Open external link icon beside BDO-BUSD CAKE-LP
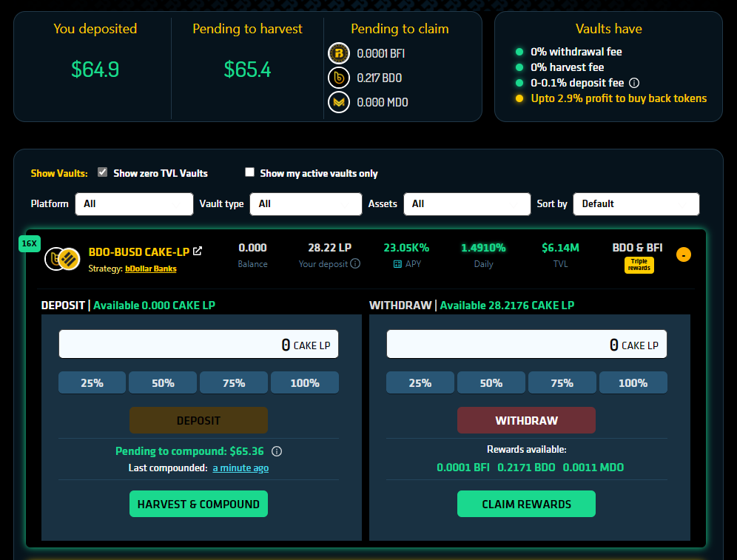Viewport: 737px width, 560px height. point(198,252)
